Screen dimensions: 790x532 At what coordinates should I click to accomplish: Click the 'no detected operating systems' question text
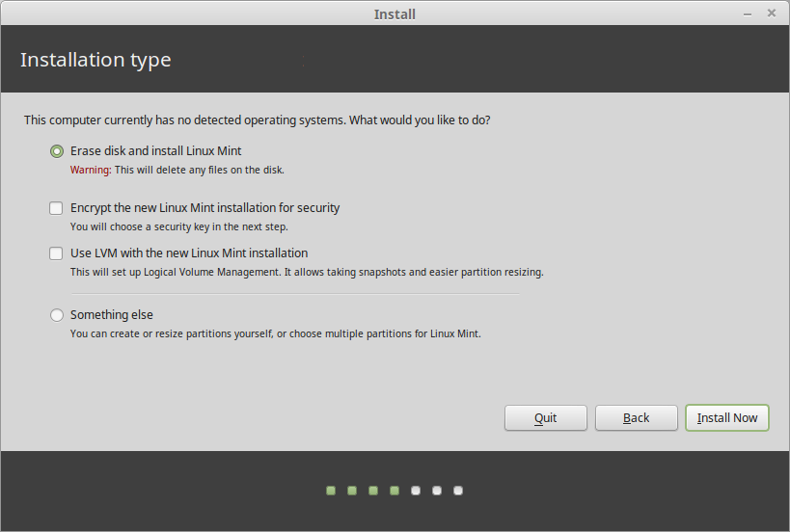coord(257,120)
